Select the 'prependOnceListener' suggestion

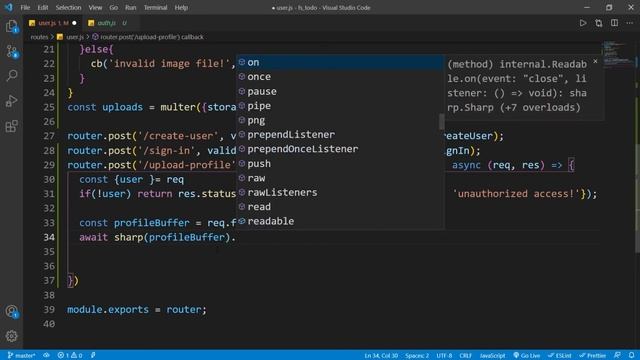click(x=340, y=149)
